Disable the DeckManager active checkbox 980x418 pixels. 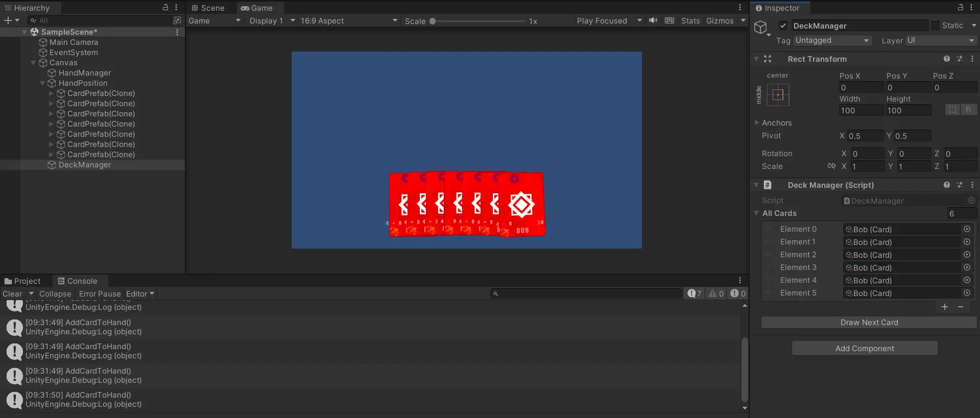[x=783, y=26]
